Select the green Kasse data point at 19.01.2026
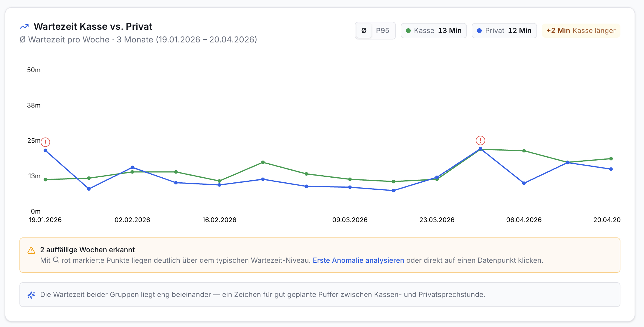 point(45,179)
